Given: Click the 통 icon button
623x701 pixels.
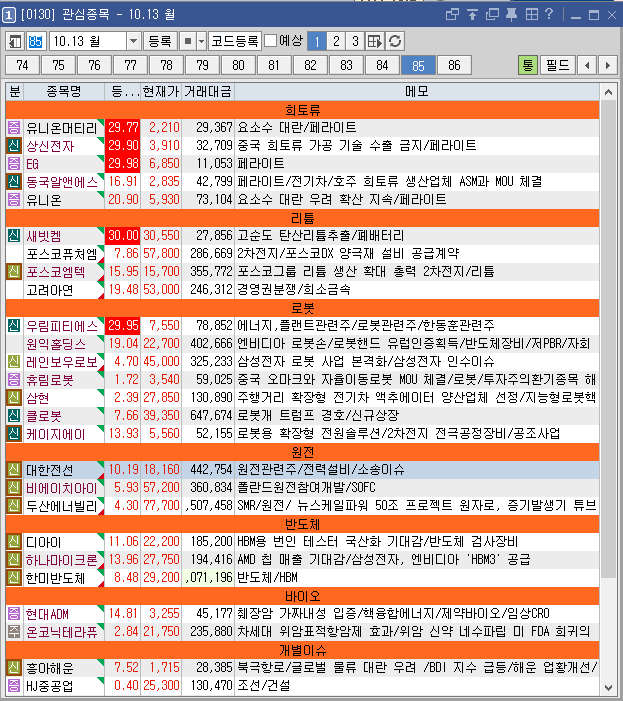Looking at the screenshot, I should click(528, 65).
